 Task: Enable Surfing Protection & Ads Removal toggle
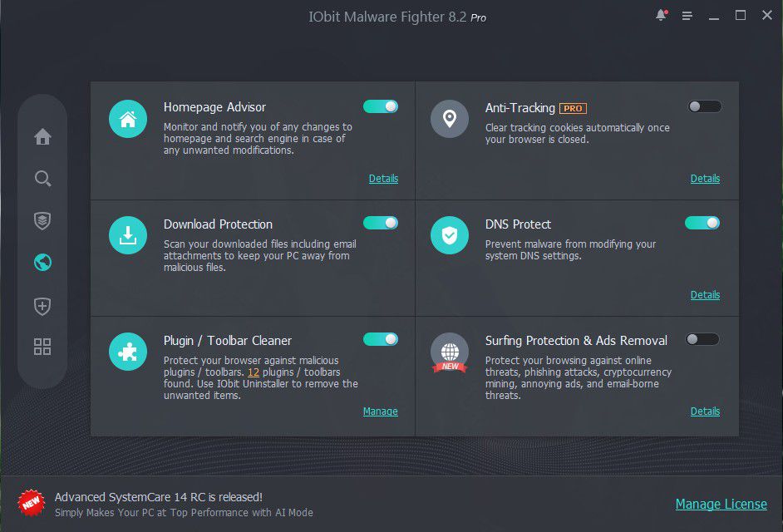(x=702, y=339)
